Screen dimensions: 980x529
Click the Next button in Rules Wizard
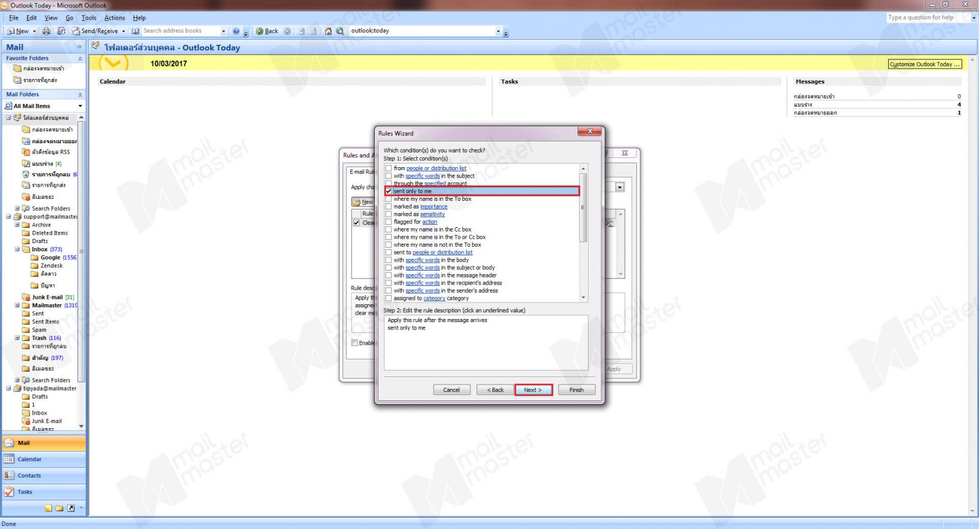tap(533, 390)
